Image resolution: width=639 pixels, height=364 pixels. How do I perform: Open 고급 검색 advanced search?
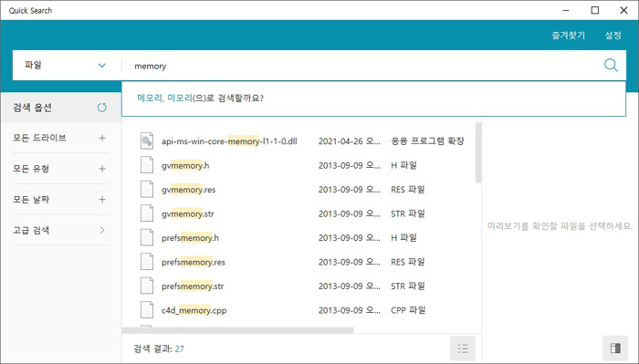[x=61, y=230]
